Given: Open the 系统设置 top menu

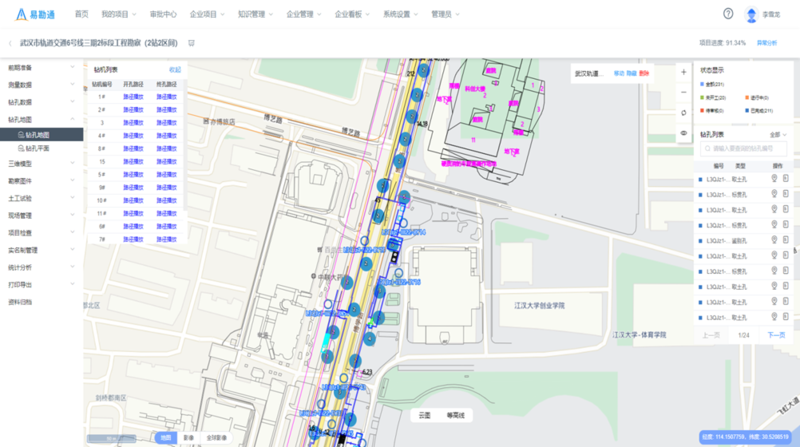Looking at the screenshot, I should [x=401, y=14].
